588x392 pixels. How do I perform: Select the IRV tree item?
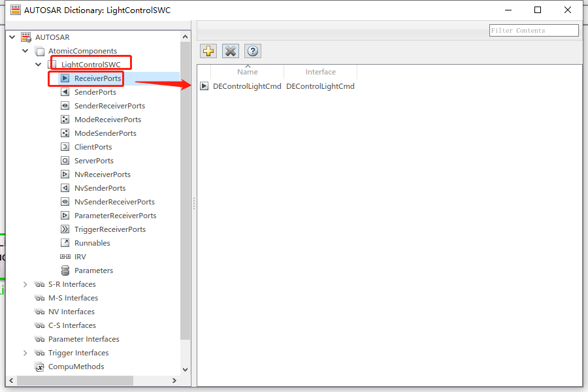tap(80, 257)
